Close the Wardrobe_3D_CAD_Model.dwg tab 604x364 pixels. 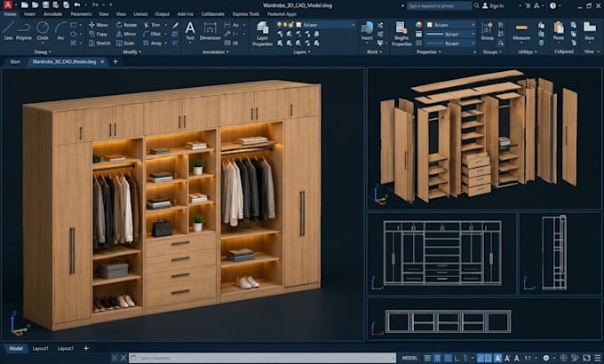click(102, 61)
